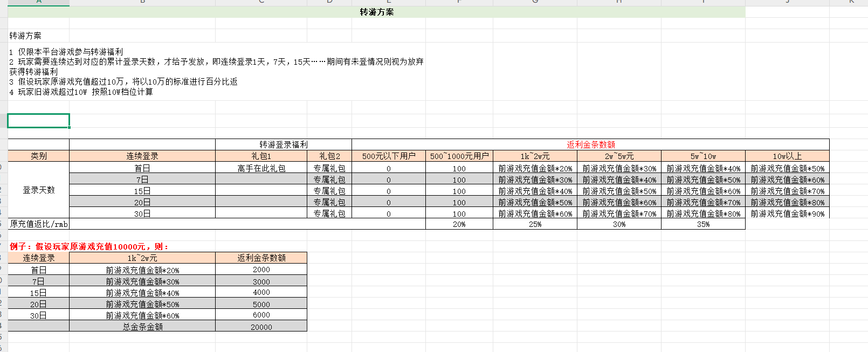Select the "20000" total amount cell
The image size is (868, 352).
(x=261, y=327)
